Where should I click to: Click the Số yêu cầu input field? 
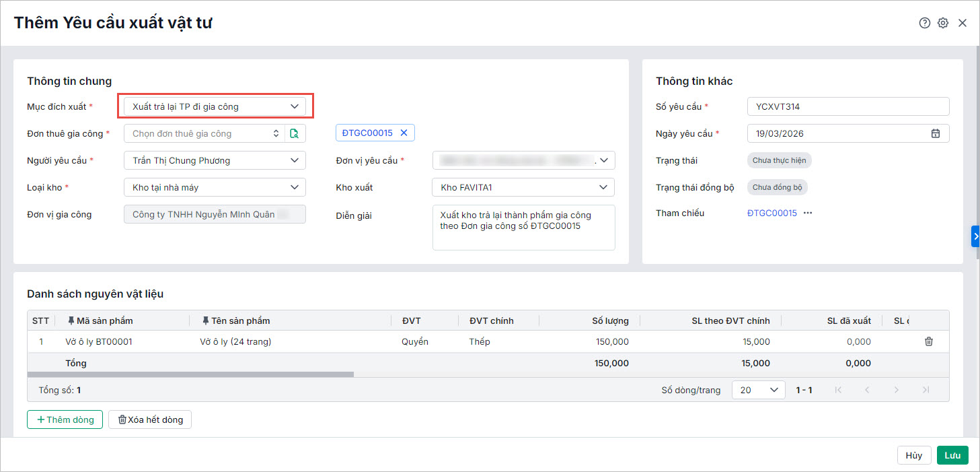tap(847, 106)
